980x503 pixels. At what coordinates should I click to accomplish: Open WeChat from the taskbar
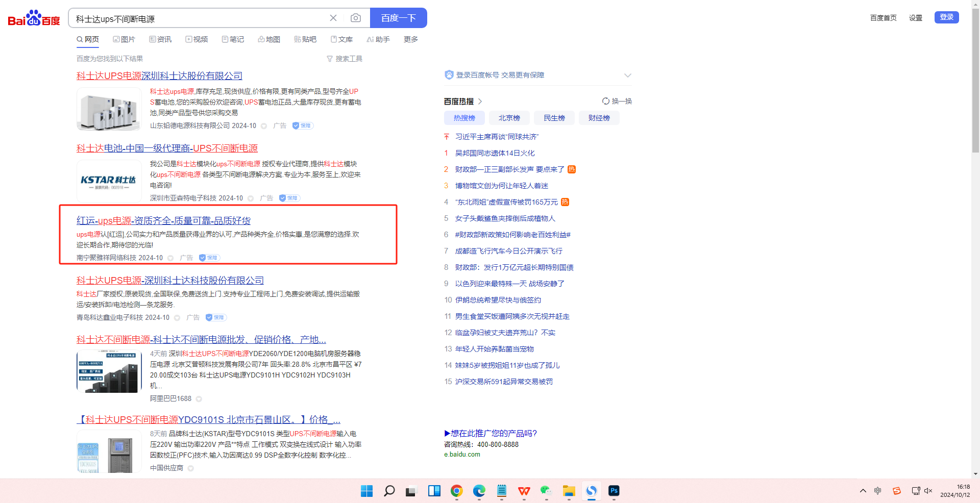click(546, 491)
